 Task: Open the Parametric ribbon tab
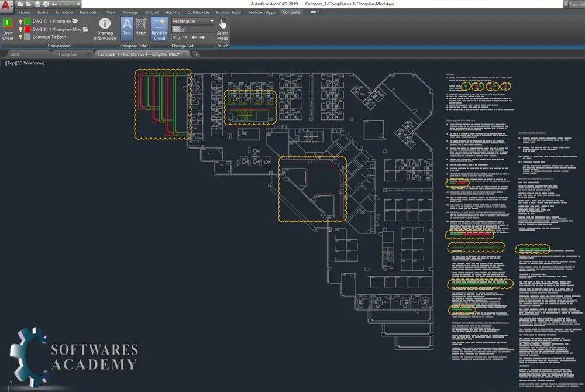(x=90, y=12)
